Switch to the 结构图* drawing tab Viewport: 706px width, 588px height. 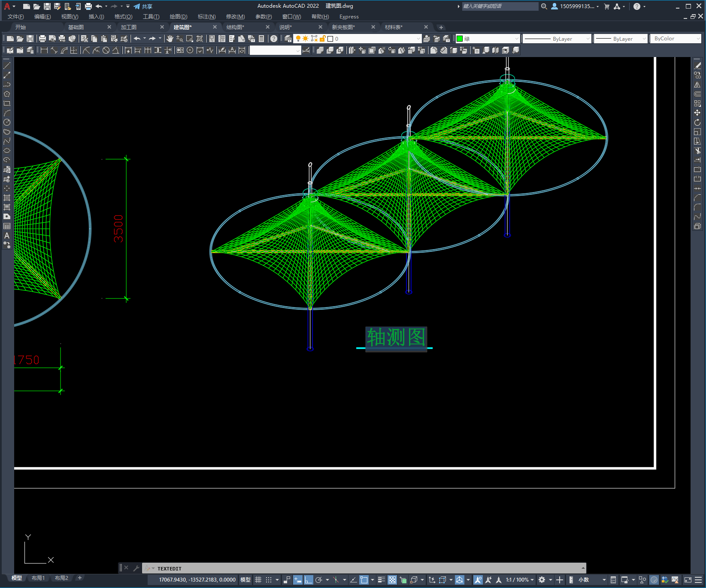[235, 27]
